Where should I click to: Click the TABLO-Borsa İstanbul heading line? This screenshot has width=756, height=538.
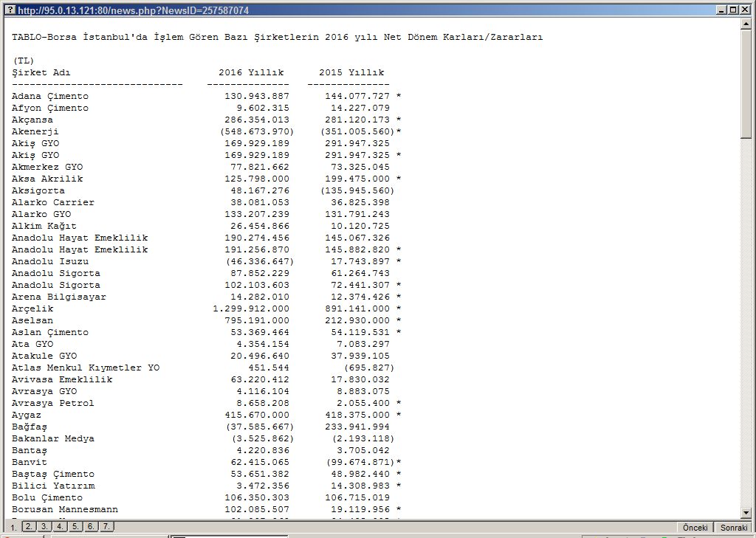278,37
